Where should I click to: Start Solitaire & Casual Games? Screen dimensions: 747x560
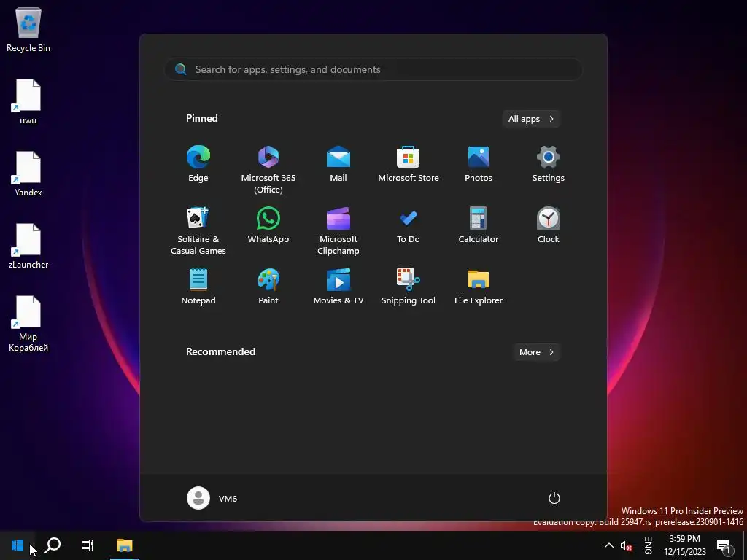pyautogui.click(x=198, y=230)
